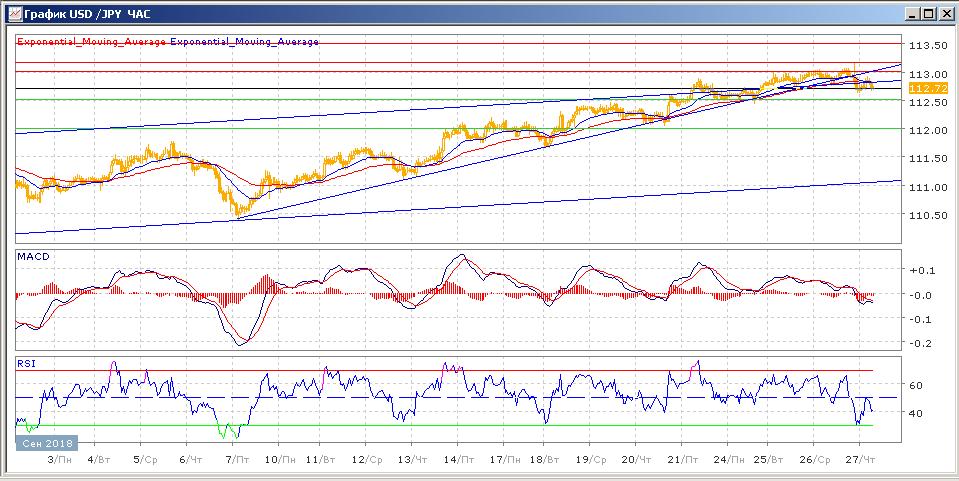Click the 7/Пт date label

pos(236,458)
